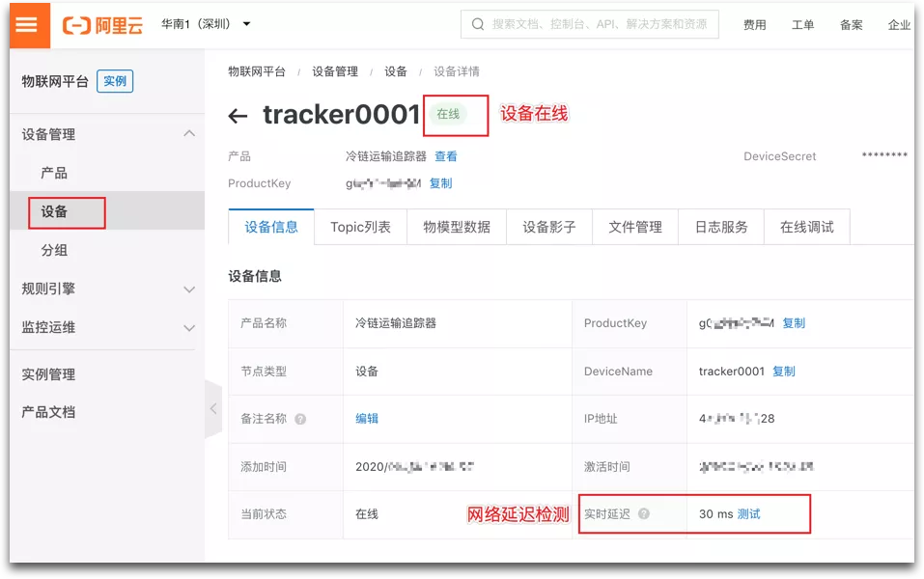Switch to the 物模型数据 tab
The height and width of the screenshot is (579, 924).
pyautogui.click(x=457, y=228)
